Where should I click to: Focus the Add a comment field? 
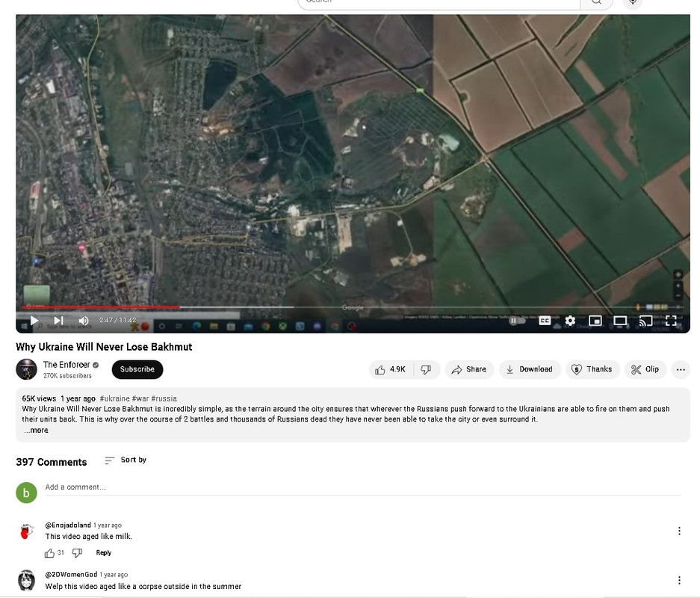click(363, 487)
